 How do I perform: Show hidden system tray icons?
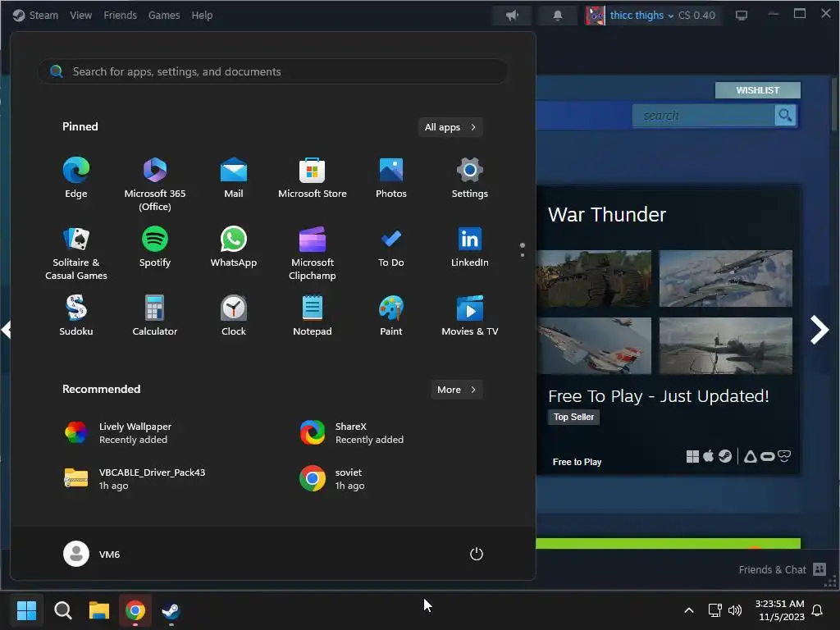(x=689, y=610)
